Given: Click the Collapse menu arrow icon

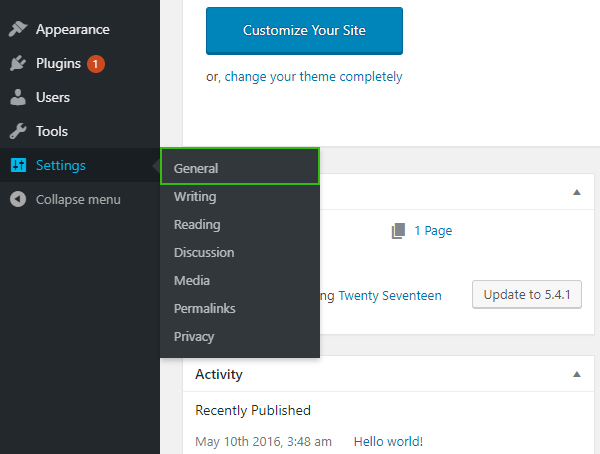Looking at the screenshot, I should coord(18,200).
